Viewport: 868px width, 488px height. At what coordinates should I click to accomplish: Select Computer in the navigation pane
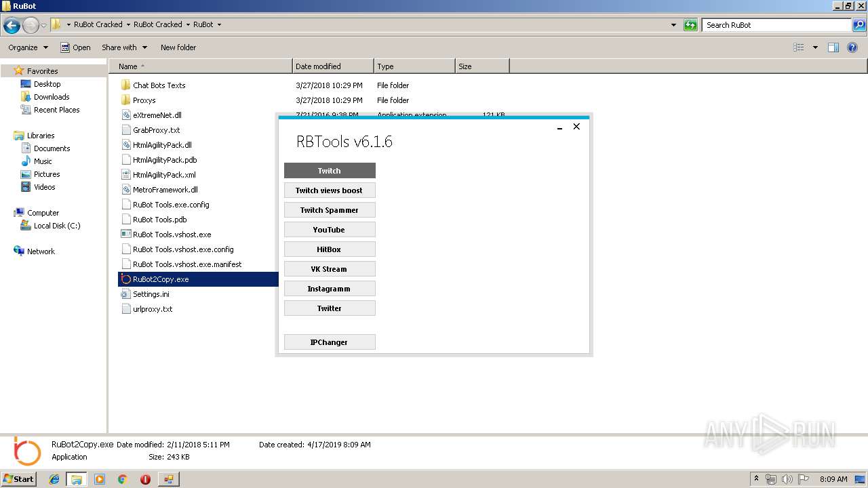(43, 213)
